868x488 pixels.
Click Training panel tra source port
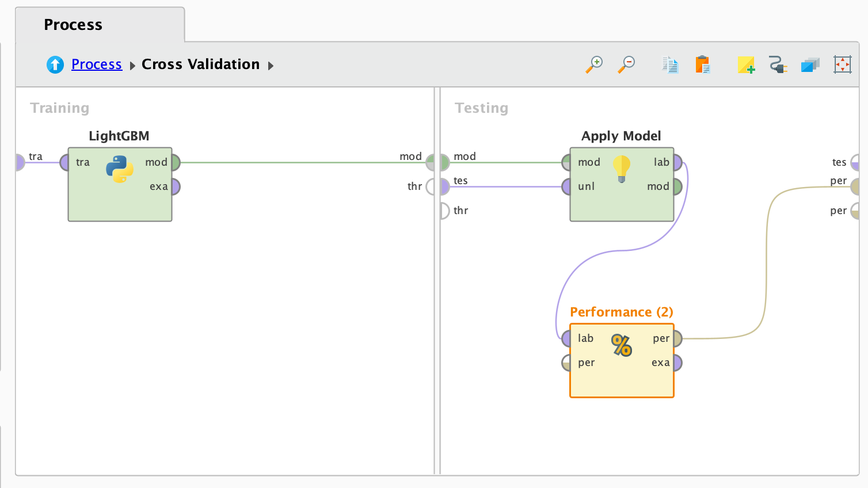pos(21,162)
